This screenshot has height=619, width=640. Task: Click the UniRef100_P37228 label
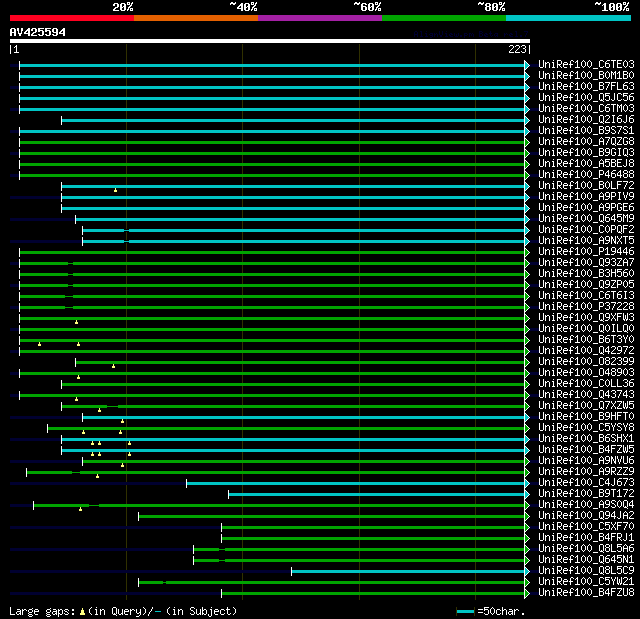point(586,307)
